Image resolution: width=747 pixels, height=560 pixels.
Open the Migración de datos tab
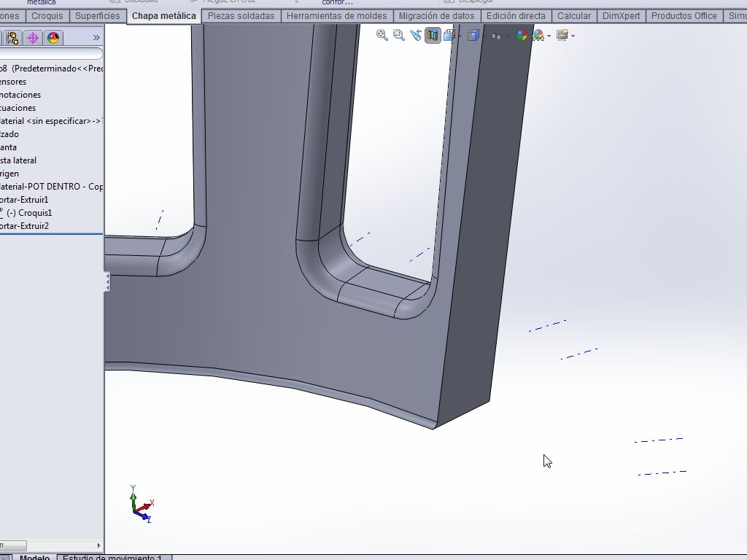click(x=436, y=16)
